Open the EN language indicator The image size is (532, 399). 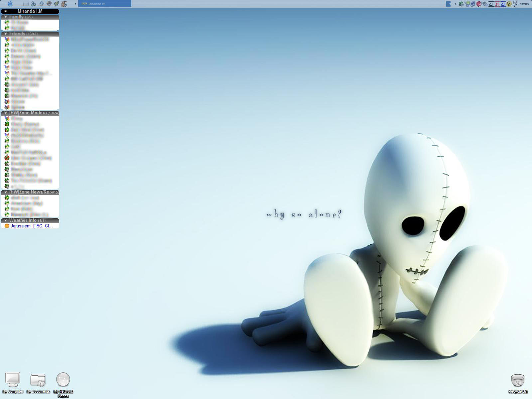pos(448,4)
